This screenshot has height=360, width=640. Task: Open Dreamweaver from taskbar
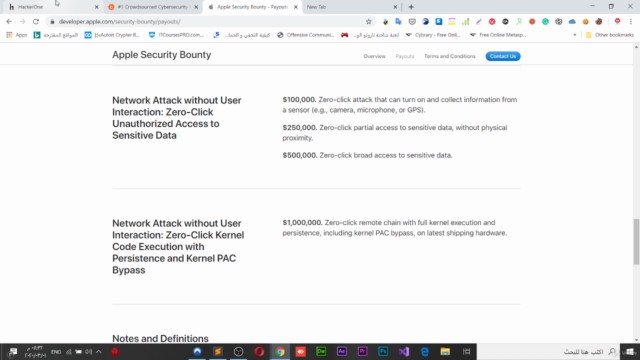tap(321, 351)
